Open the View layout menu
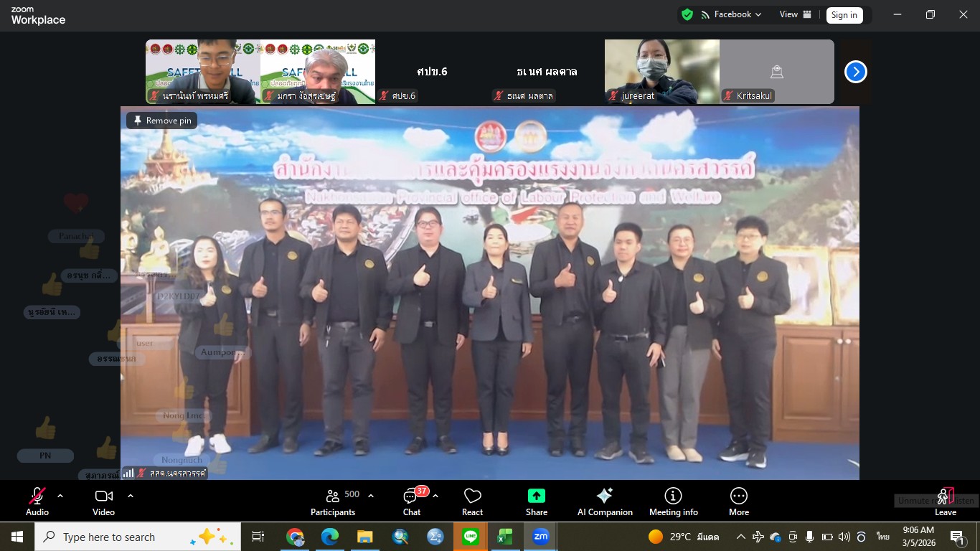Image resolution: width=980 pixels, height=551 pixels. [796, 14]
